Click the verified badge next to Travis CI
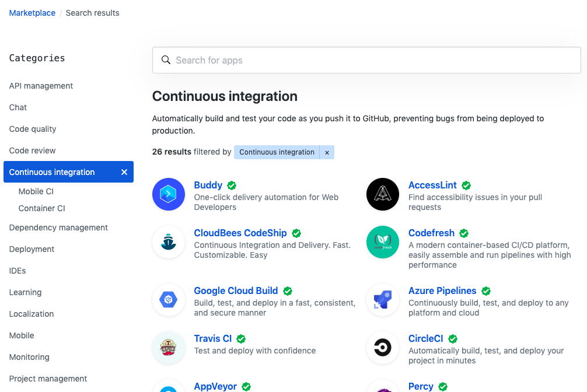Viewport: 587px width, 392px height. pyautogui.click(x=241, y=339)
